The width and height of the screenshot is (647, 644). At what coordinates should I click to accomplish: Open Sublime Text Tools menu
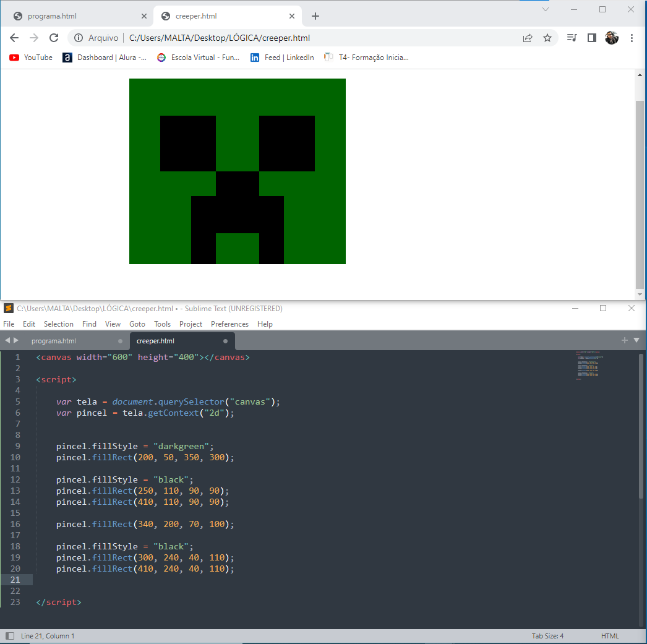tap(162, 324)
